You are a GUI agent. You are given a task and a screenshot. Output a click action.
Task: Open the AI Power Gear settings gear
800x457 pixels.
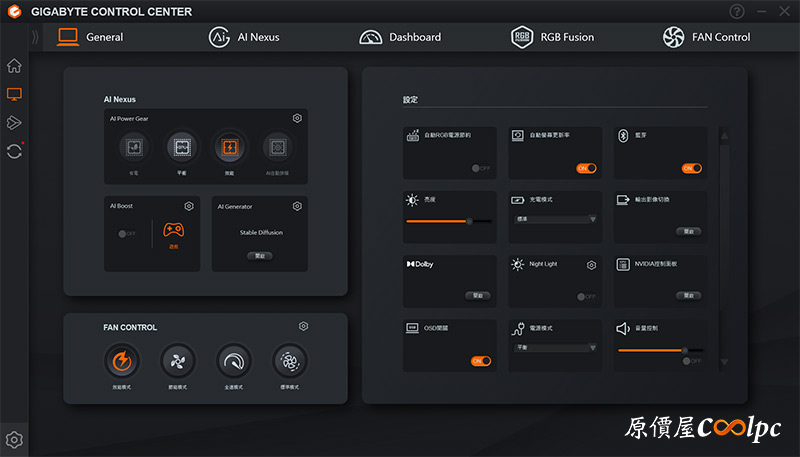click(297, 118)
